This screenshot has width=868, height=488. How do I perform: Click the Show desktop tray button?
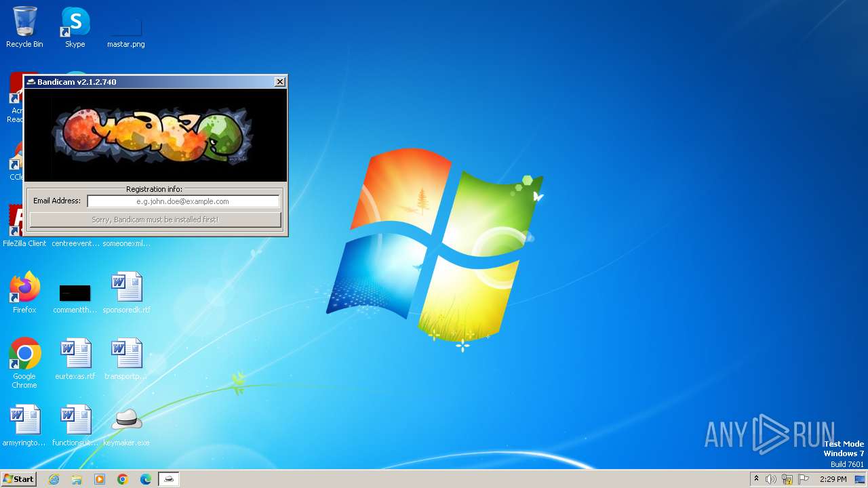pyautogui.click(x=861, y=479)
